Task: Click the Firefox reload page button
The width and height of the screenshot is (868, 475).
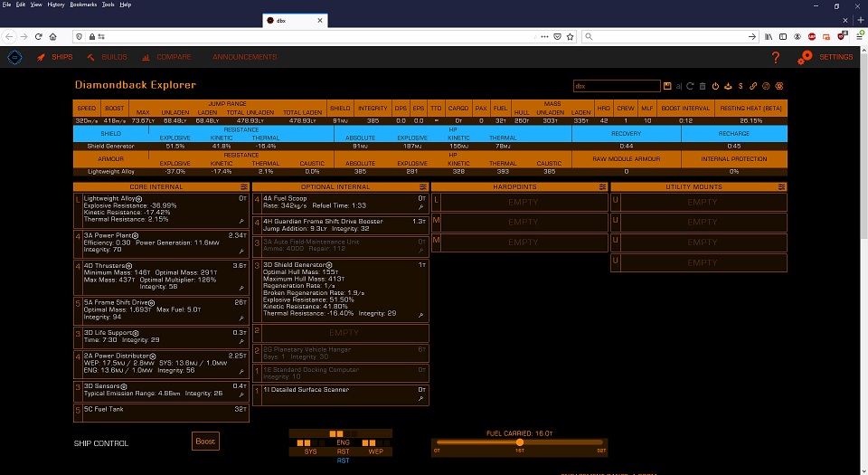Action: (38, 36)
